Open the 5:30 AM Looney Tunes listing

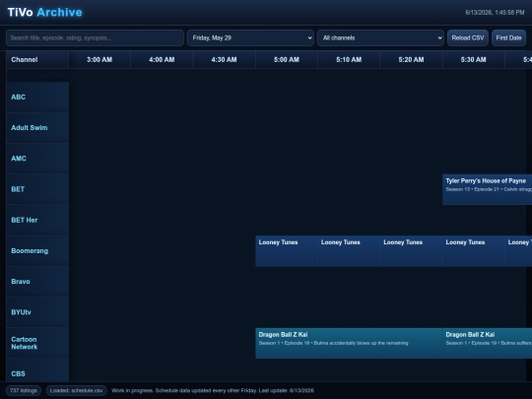tap(473, 251)
